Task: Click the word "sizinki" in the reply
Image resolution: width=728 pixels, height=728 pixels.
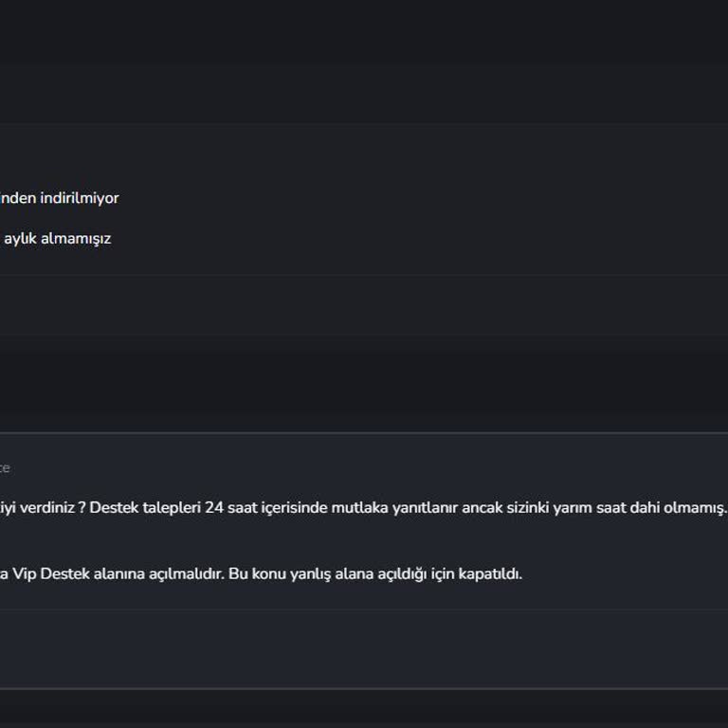Action: tap(530, 507)
